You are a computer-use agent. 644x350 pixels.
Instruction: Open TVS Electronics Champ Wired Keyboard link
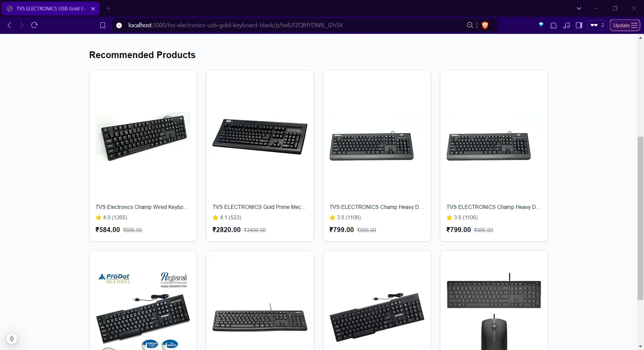[x=142, y=207]
